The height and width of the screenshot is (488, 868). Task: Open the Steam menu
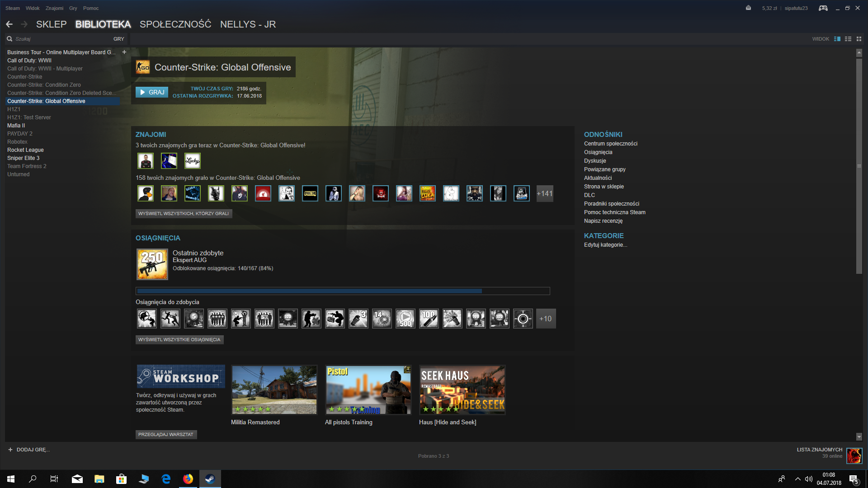[x=13, y=8]
